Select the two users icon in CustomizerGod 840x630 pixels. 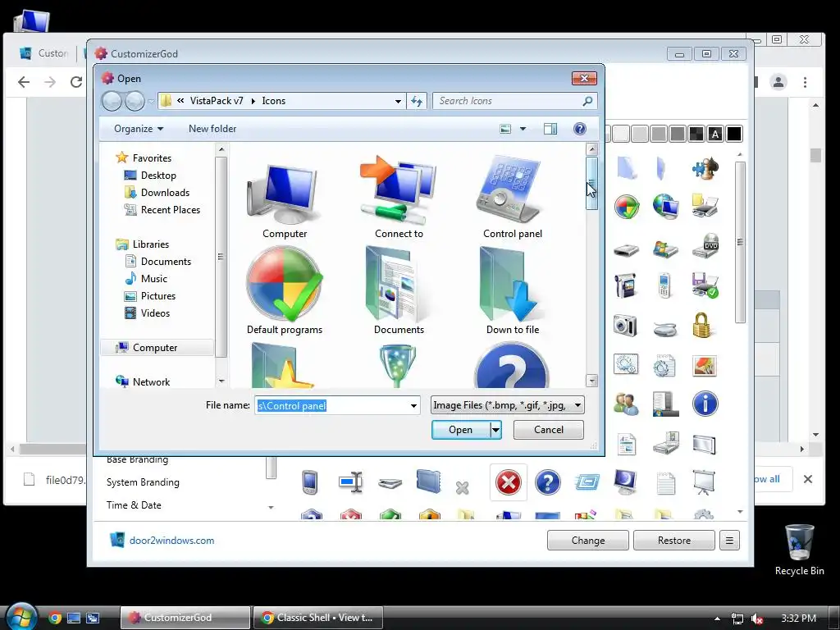coord(626,404)
